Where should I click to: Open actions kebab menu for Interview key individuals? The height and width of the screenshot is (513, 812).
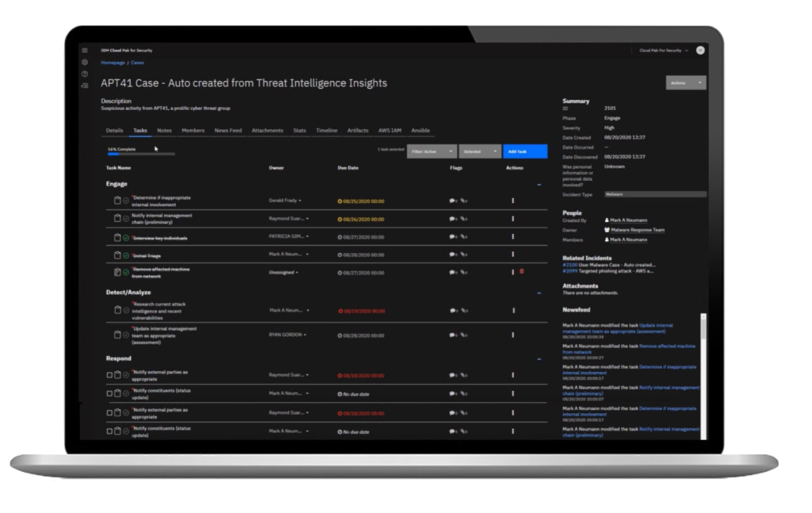[x=513, y=236]
